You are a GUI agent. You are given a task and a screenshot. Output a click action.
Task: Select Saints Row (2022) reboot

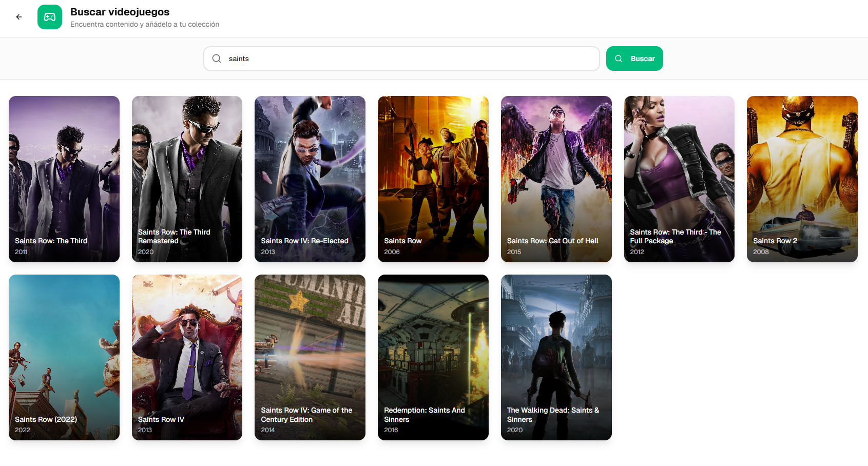64,357
